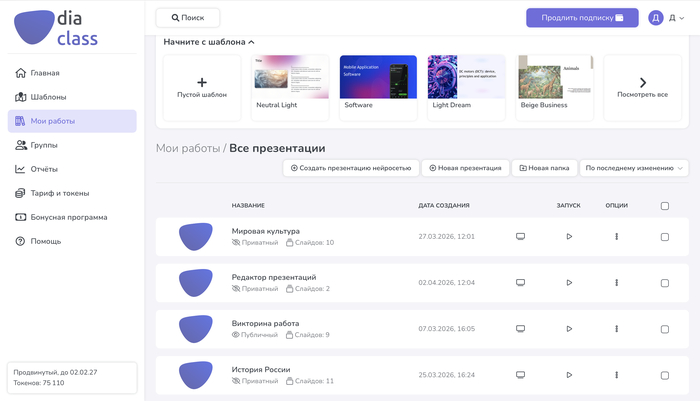Screen dimensions: 700x401
Task: Click Мировая культура thumbnail
Action: coord(196,237)
